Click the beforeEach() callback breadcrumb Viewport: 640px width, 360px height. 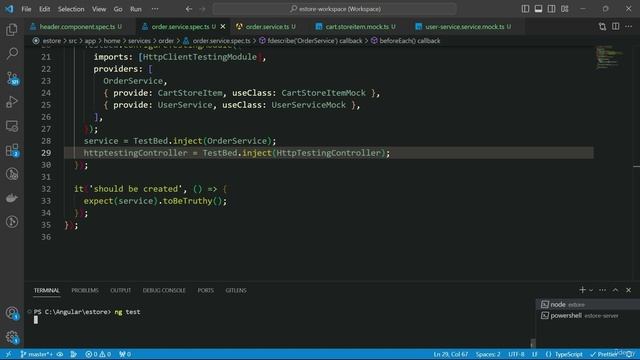point(409,41)
